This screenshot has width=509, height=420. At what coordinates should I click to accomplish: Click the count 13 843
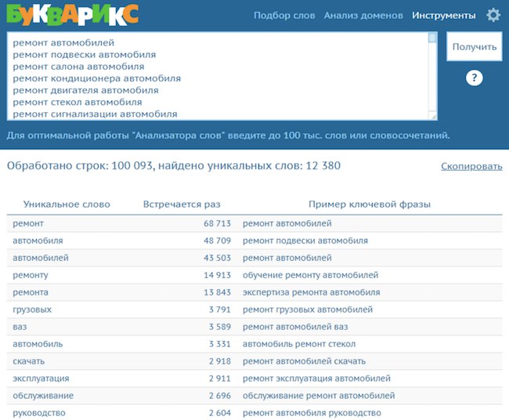[217, 292]
